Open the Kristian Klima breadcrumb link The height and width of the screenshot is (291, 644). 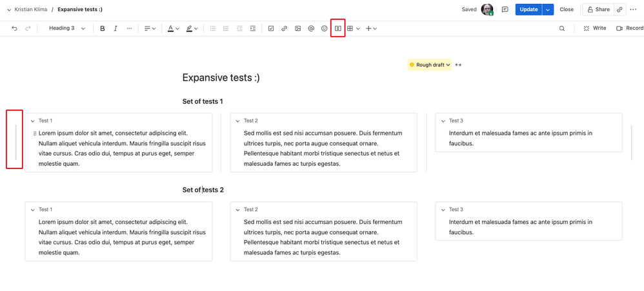click(31, 9)
